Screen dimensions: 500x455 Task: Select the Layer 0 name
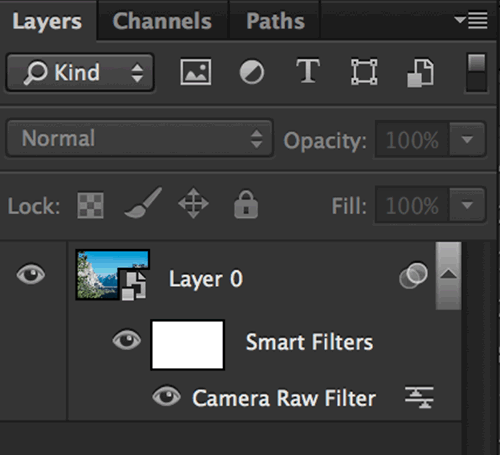(x=206, y=279)
